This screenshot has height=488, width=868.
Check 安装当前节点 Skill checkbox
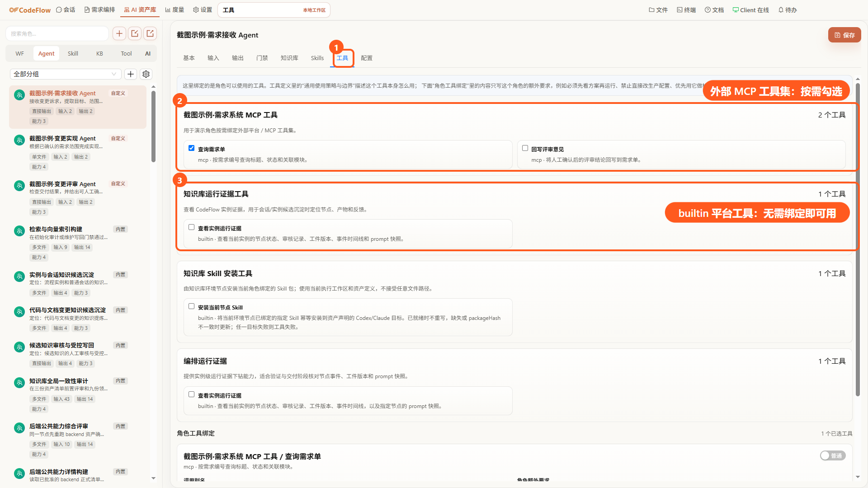pyautogui.click(x=192, y=306)
